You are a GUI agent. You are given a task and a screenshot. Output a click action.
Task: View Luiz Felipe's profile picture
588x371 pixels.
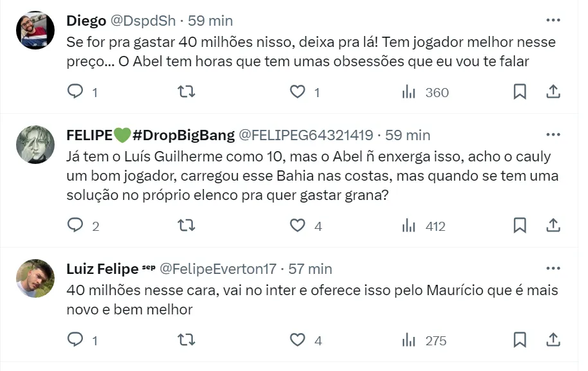tap(35, 278)
